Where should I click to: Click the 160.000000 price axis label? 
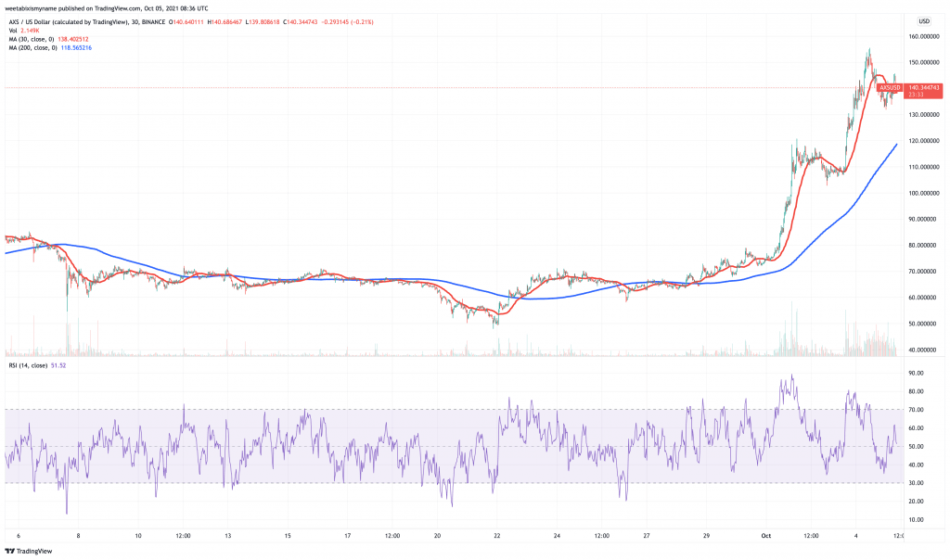(x=923, y=36)
